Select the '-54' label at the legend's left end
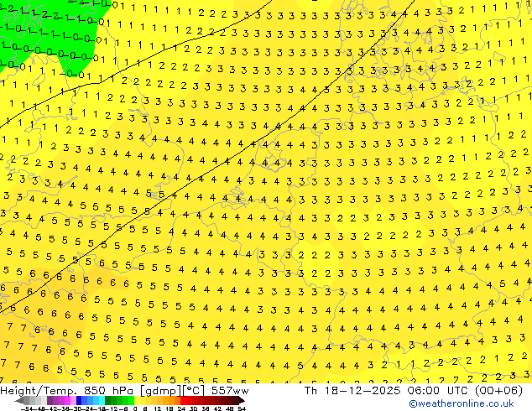 coord(27,409)
